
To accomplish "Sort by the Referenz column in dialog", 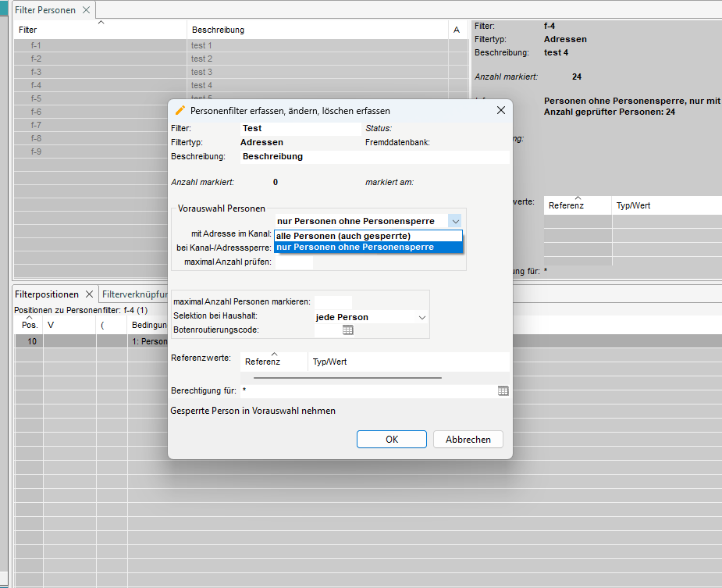I will 261,362.
